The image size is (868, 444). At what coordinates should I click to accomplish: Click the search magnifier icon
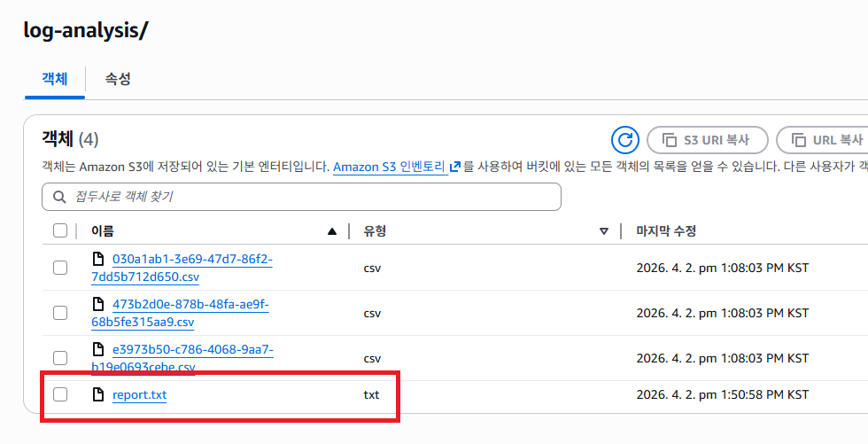coord(59,197)
